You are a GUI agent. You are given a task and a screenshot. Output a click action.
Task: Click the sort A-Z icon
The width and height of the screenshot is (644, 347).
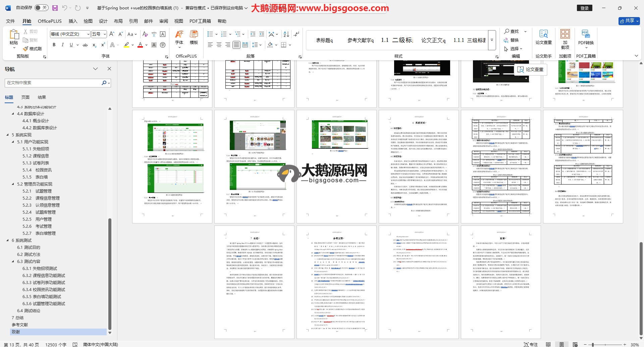[x=286, y=34]
